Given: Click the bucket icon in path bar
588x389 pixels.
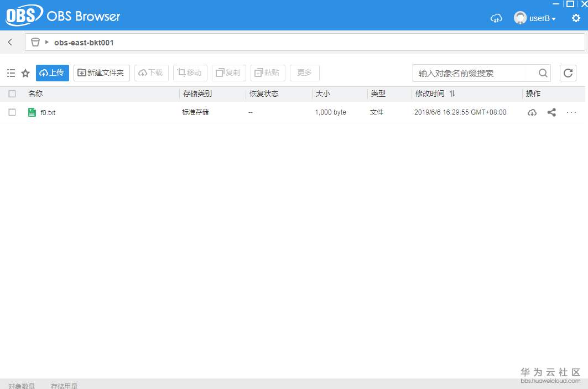Looking at the screenshot, I should [x=35, y=42].
